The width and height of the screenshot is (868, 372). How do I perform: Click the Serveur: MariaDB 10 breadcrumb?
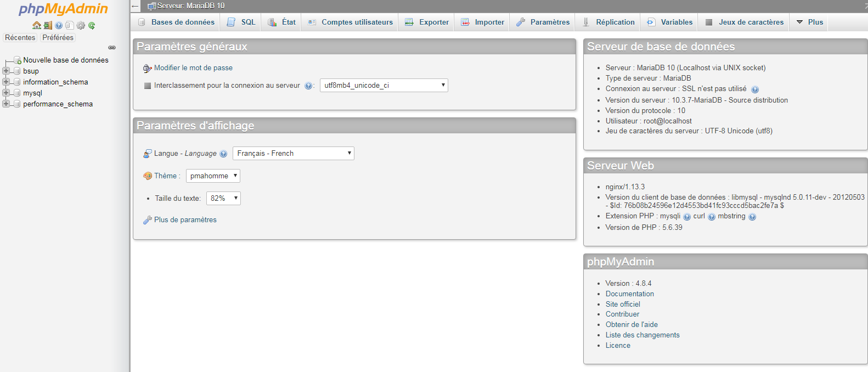pyautogui.click(x=191, y=6)
